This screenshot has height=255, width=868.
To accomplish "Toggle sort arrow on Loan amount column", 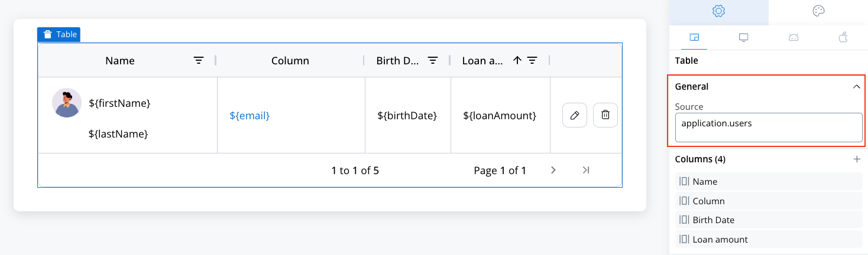I will coord(517,60).
